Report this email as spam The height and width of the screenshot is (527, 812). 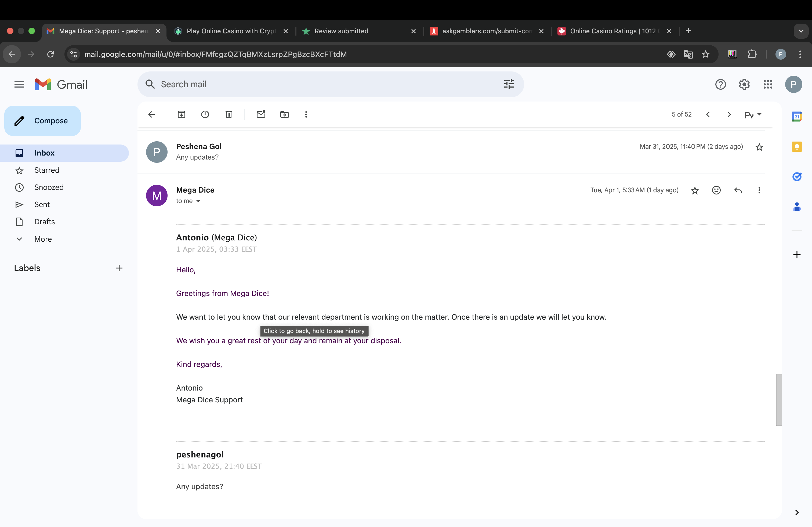[205, 114]
